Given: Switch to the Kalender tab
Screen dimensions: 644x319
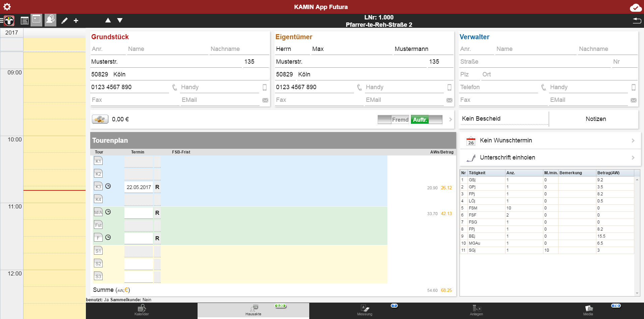Looking at the screenshot, I should point(142,310).
